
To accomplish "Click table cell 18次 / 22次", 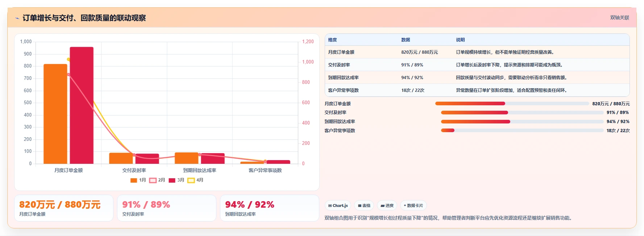I will click(x=413, y=90).
